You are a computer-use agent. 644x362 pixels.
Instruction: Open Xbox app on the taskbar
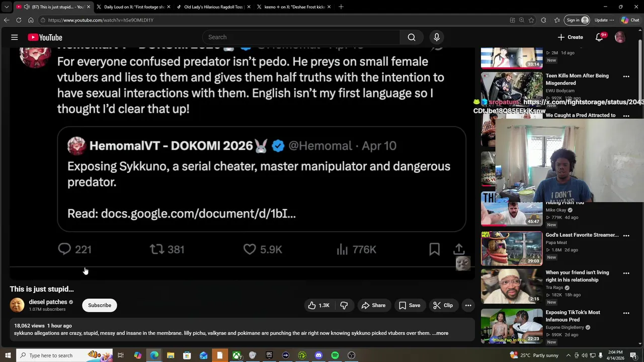[236, 355]
